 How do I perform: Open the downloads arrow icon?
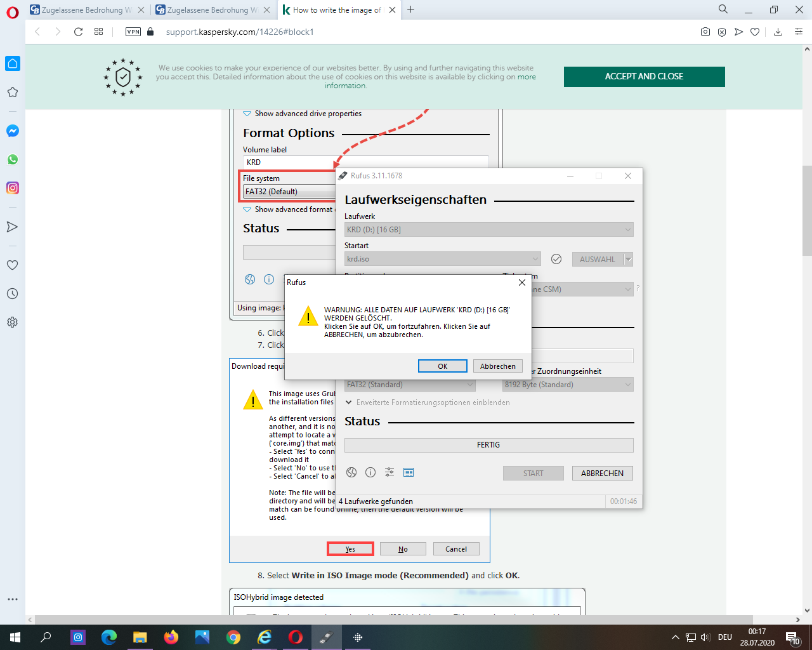coord(778,32)
